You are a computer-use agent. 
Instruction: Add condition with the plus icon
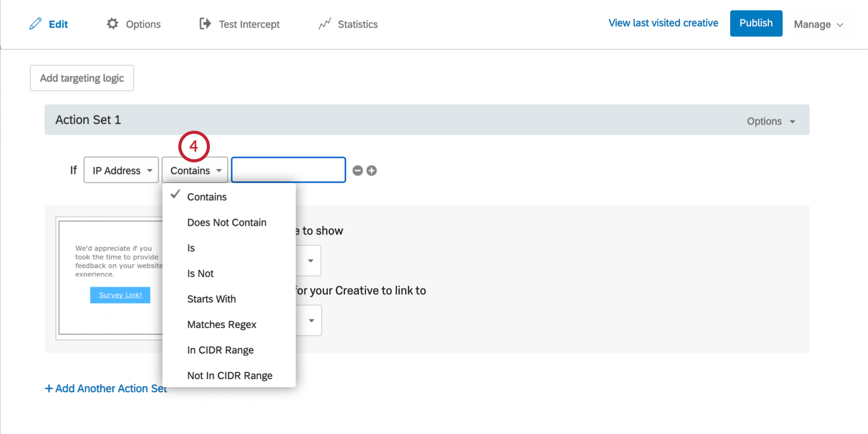click(372, 171)
